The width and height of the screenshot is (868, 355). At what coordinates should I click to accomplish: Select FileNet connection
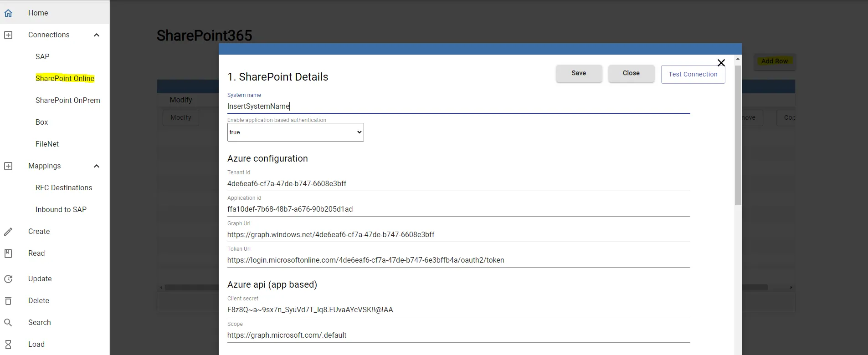pyautogui.click(x=47, y=144)
